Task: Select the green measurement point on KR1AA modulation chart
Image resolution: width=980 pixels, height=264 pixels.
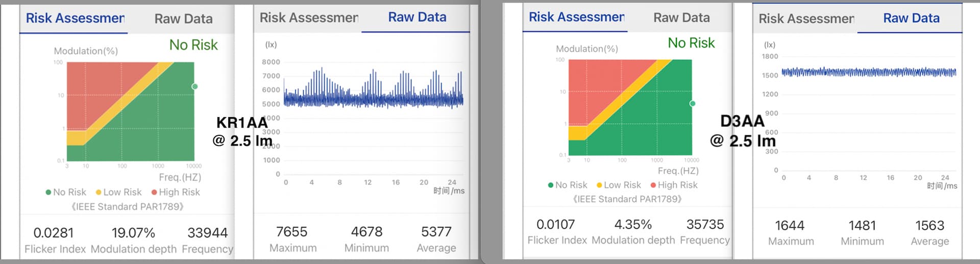Action: coord(194,86)
